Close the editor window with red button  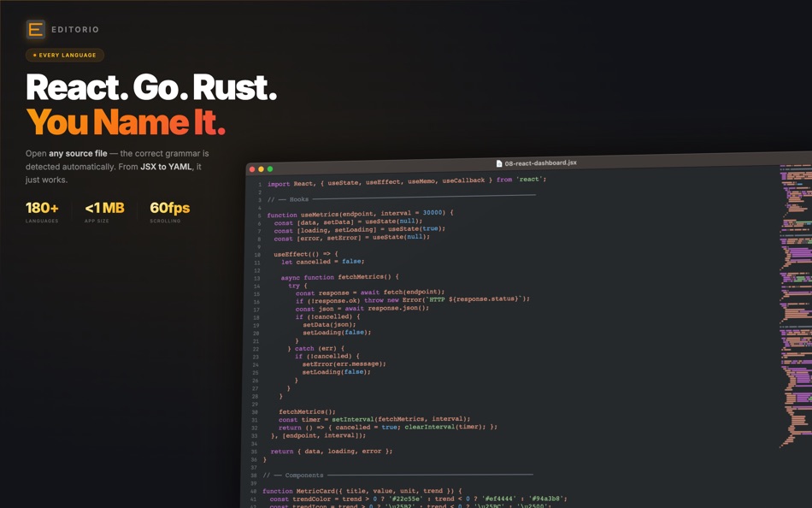click(252, 169)
